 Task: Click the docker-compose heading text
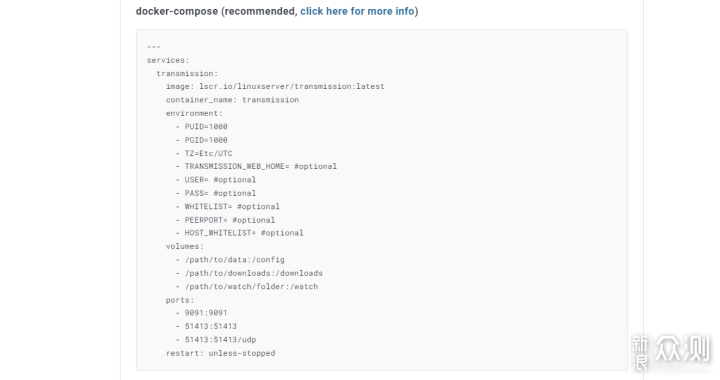pos(177,11)
